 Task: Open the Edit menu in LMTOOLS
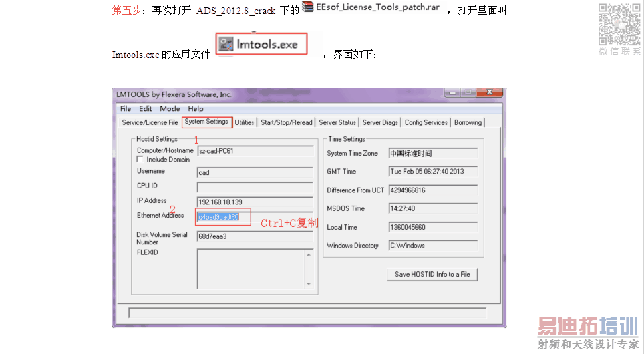pyautogui.click(x=146, y=108)
